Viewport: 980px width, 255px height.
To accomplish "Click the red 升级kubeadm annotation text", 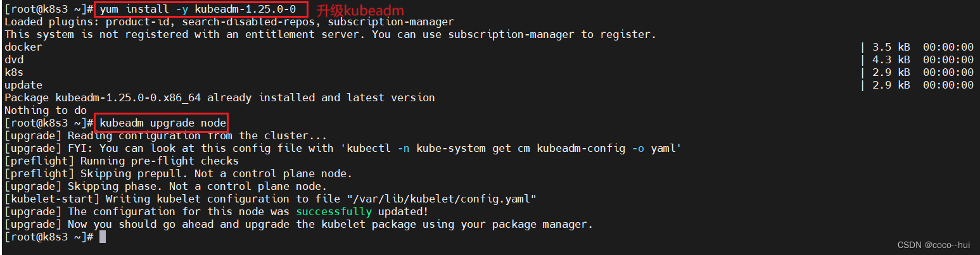I will [359, 10].
